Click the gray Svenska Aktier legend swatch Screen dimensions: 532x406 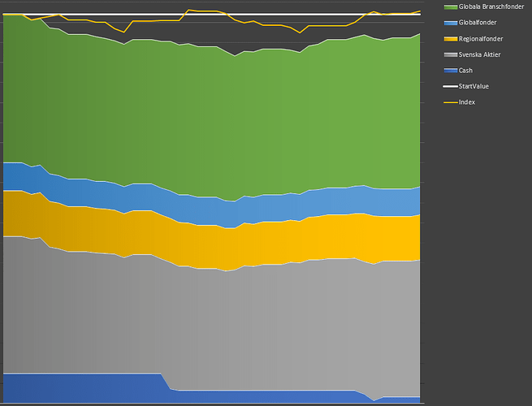point(450,54)
